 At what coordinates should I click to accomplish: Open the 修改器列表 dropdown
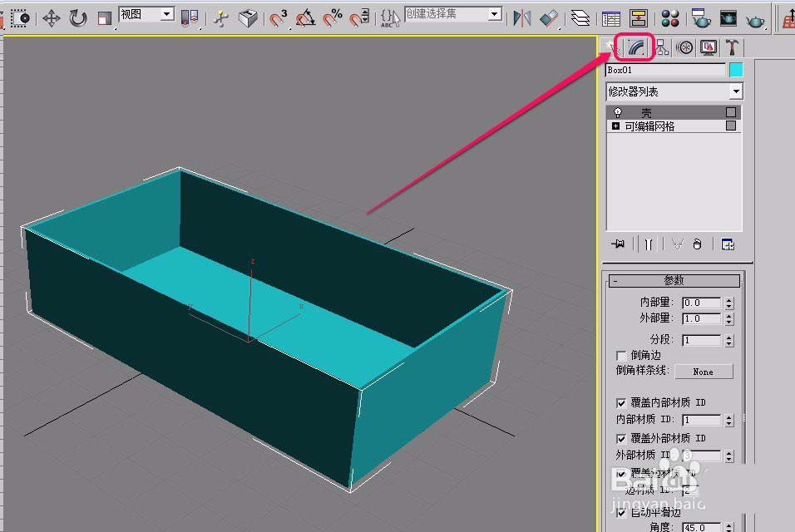674,91
